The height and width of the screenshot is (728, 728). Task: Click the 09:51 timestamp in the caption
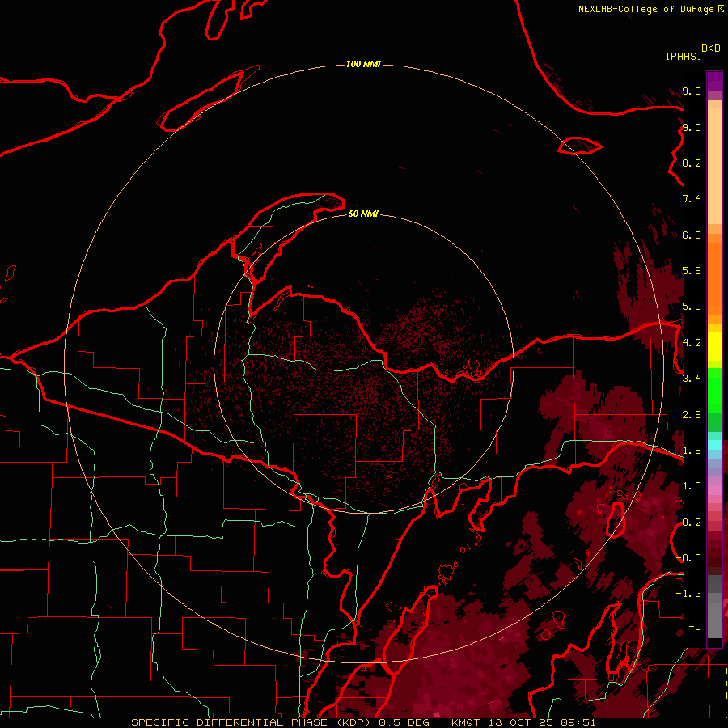(x=578, y=722)
